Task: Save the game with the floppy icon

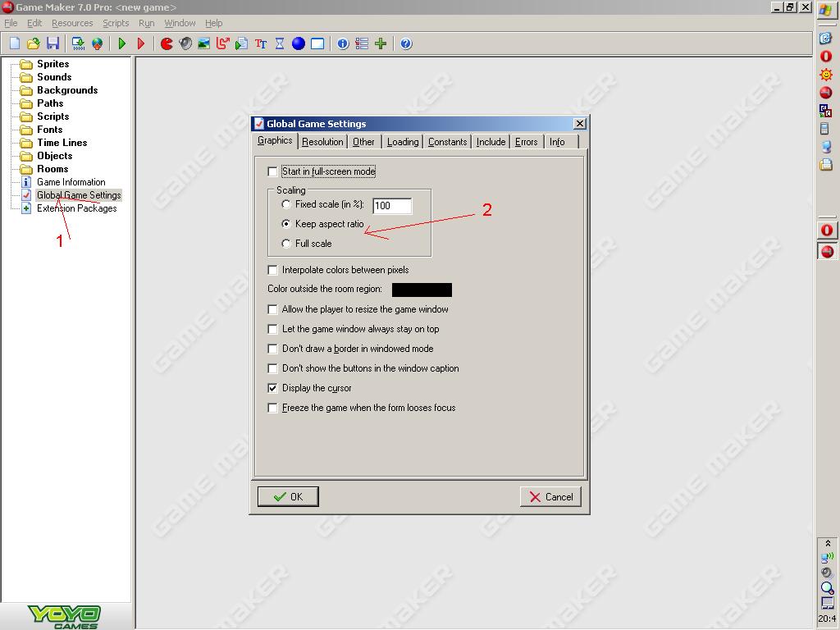Action: 52,43
